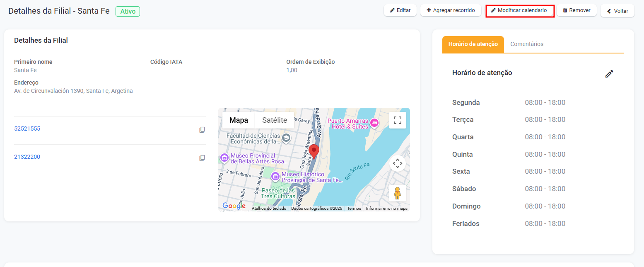
Task: Copy phone number 52521555 with copy icon
Action: pyautogui.click(x=202, y=130)
